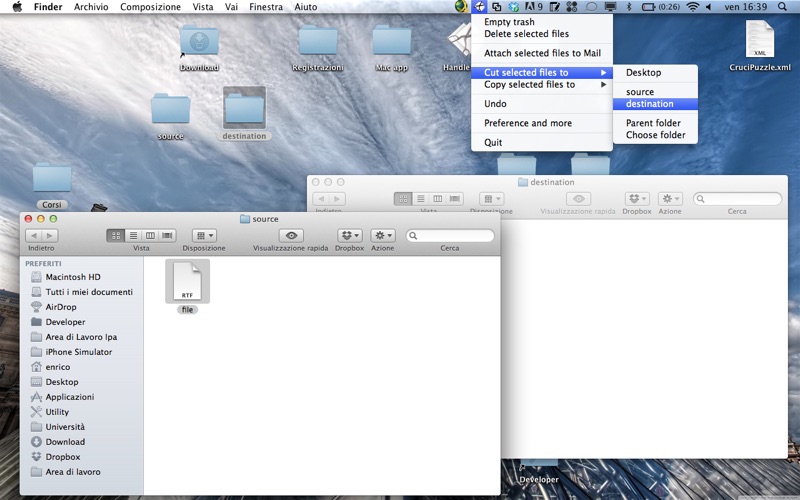Open the Dropbox toolbar dropdown in source window
The height and width of the screenshot is (500, 800).
click(x=349, y=235)
